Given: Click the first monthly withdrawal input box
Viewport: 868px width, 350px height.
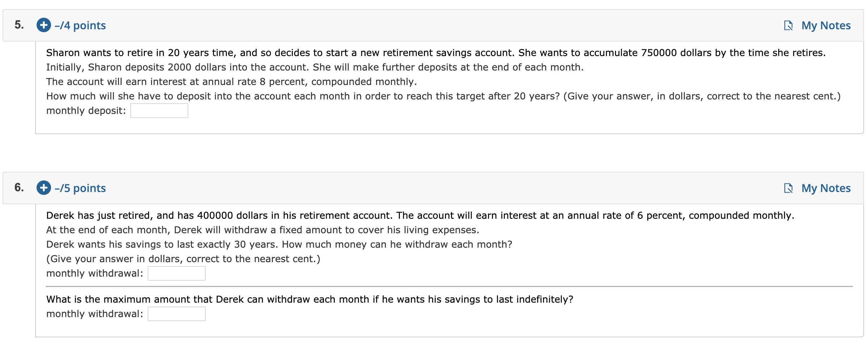Looking at the screenshot, I should pos(176,273).
